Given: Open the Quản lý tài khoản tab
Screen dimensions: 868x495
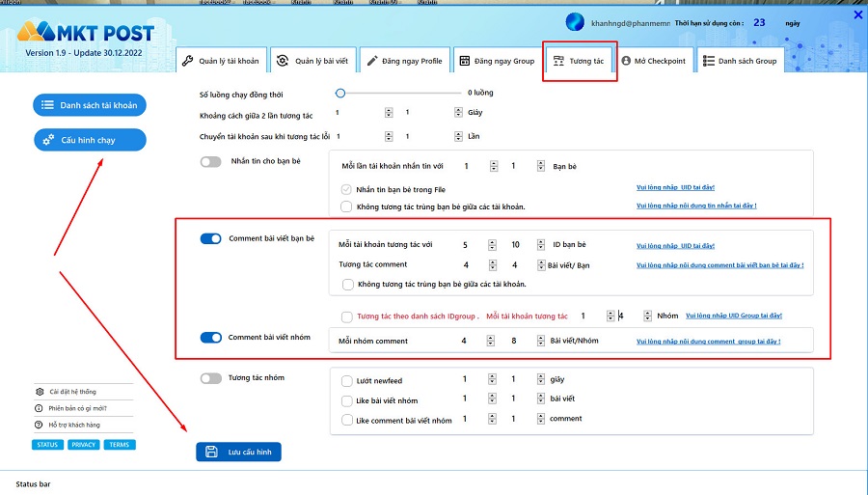Looking at the screenshot, I should [222, 61].
